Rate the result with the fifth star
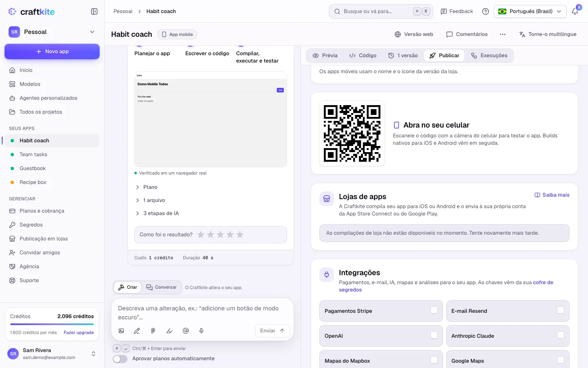588x368 pixels. tap(240, 235)
